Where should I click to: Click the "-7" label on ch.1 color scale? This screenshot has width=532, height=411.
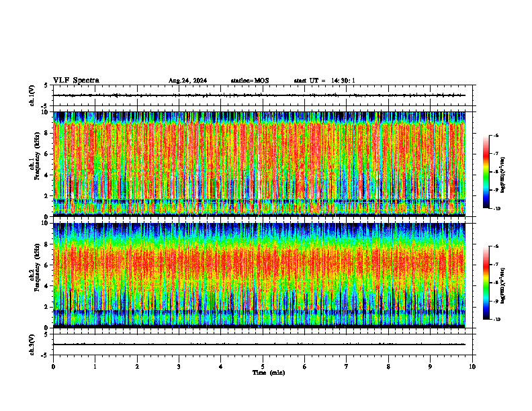click(x=496, y=154)
